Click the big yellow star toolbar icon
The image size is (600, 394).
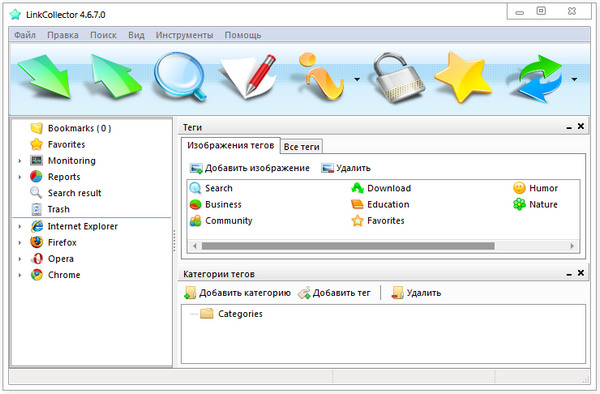[463, 77]
